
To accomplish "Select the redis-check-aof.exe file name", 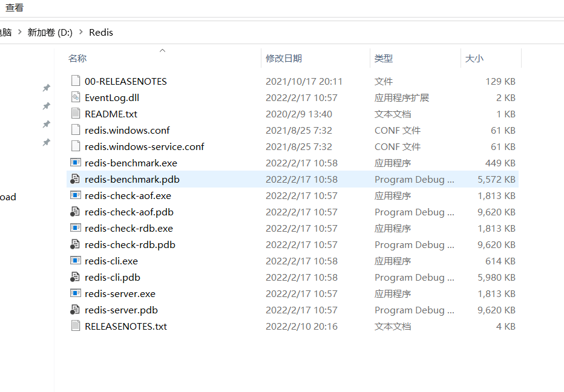I will [x=128, y=195].
